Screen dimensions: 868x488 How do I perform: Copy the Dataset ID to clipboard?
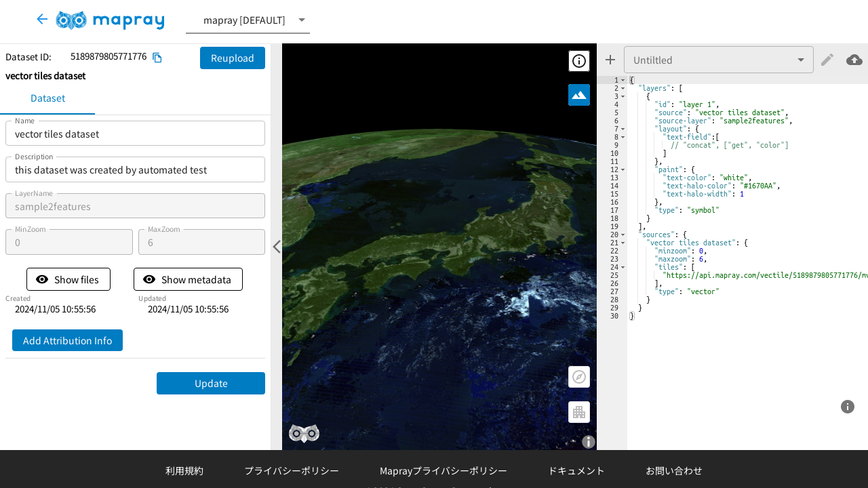[157, 58]
